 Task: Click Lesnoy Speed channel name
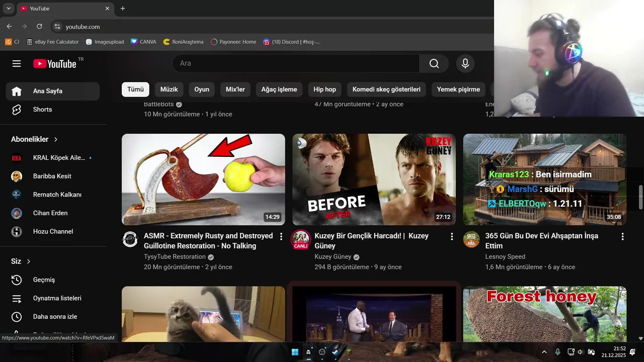[505, 257]
